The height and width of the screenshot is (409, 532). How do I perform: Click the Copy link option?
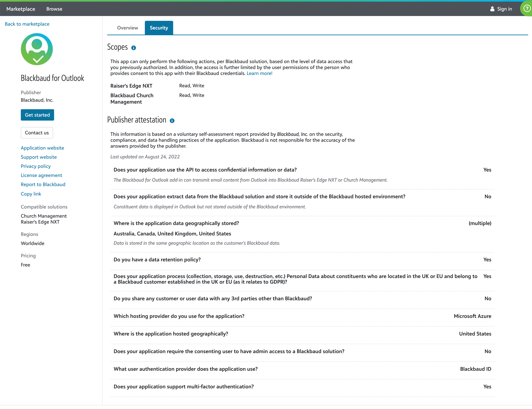(31, 194)
